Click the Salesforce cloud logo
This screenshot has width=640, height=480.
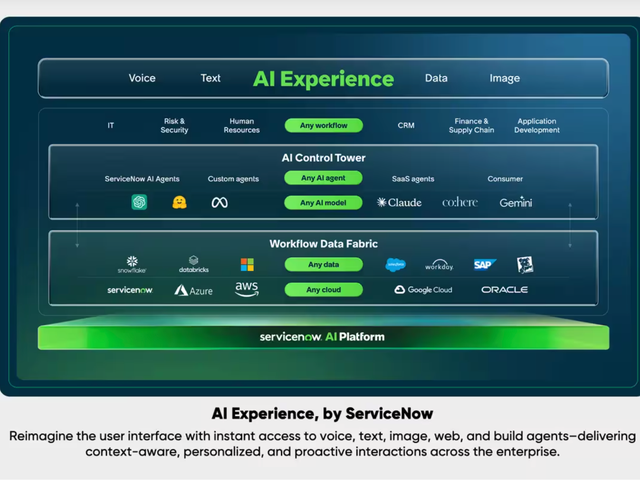click(396, 265)
